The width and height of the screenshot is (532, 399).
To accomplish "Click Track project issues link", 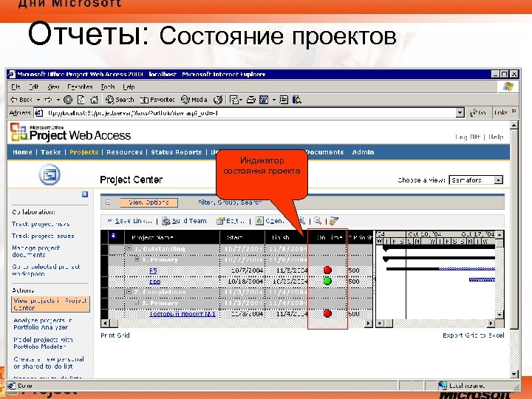I will [43, 236].
